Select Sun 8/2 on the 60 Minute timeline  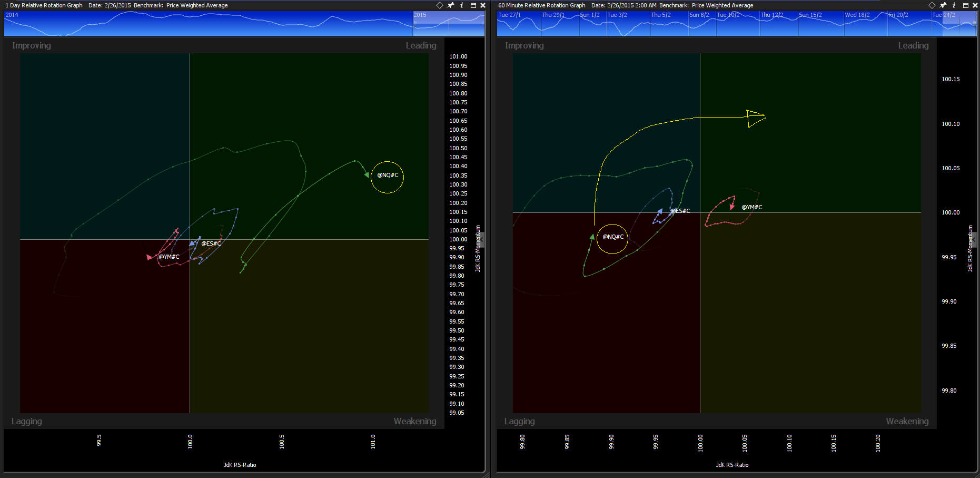[699, 15]
